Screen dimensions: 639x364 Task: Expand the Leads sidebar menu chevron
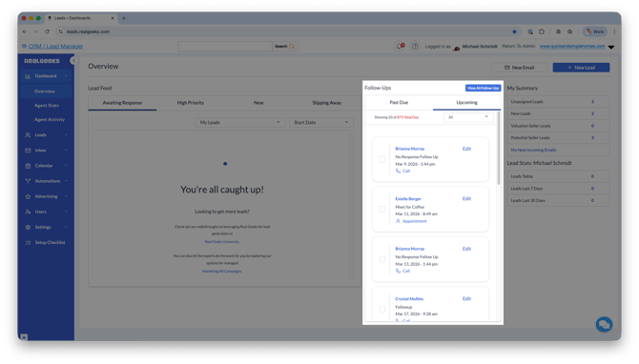coord(66,134)
